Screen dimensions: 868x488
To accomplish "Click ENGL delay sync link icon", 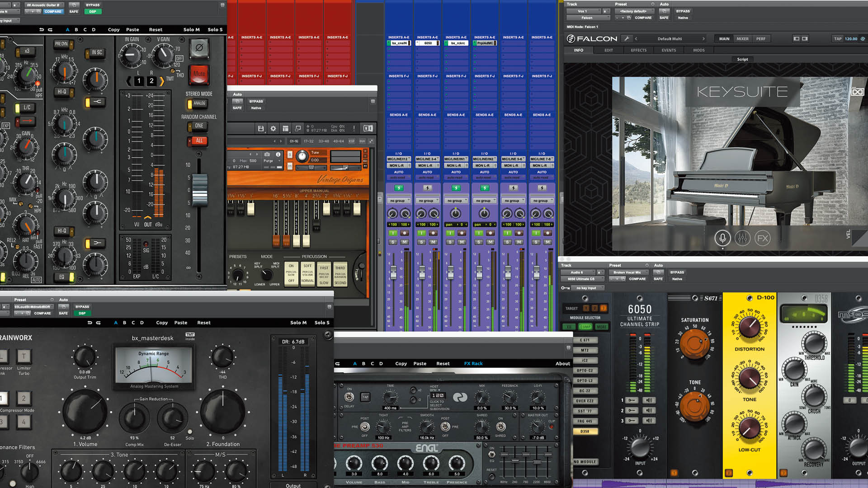I will click(x=460, y=397).
